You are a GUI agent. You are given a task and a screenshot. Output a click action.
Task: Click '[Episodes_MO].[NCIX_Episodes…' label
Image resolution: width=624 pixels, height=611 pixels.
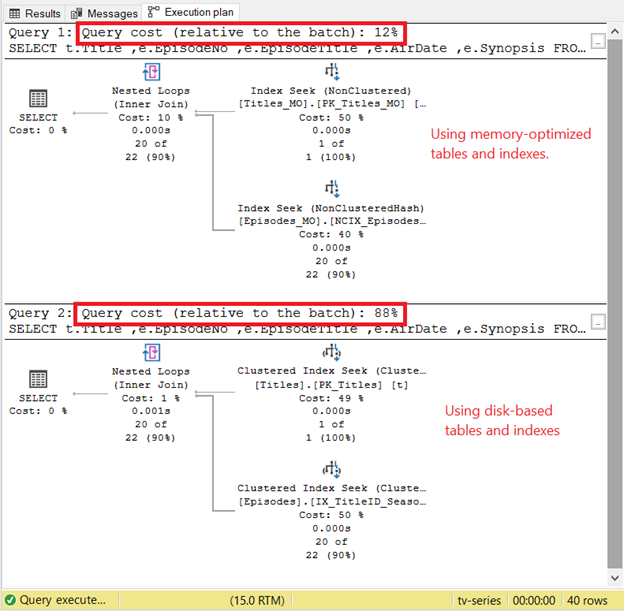pos(332,221)
